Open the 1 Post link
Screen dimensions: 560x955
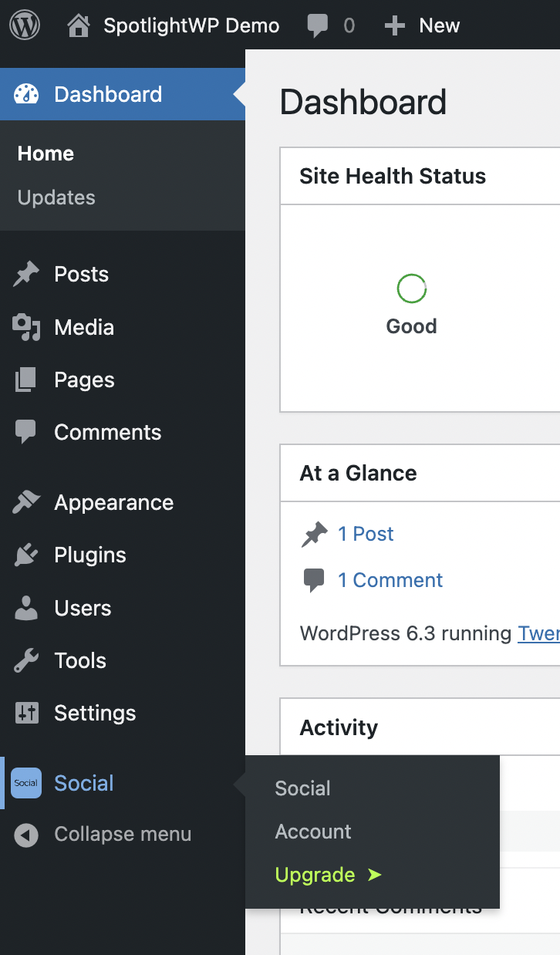(x=366, y=534)
